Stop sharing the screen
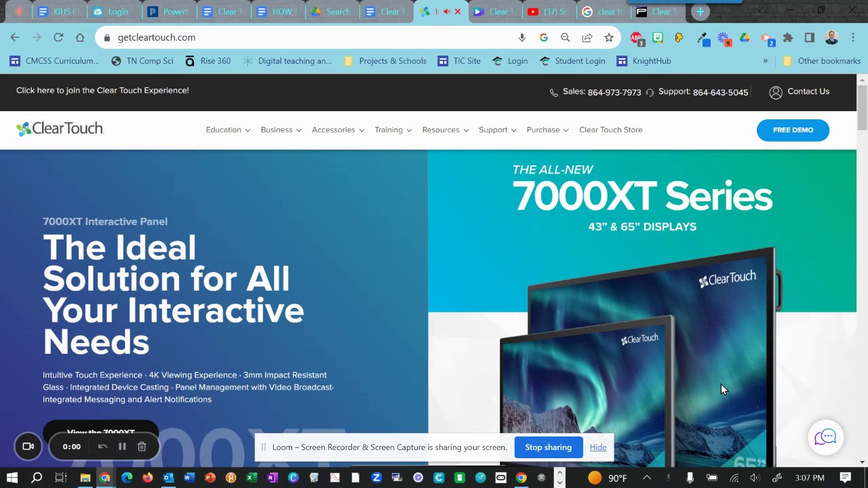The height and width of the screenshot is (488, 868). (548, 447)
